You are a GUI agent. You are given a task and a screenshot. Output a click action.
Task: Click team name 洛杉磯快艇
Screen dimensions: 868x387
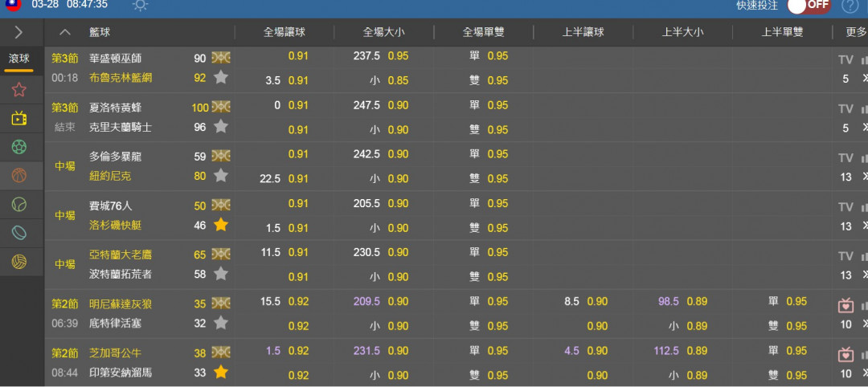[116, 225]
